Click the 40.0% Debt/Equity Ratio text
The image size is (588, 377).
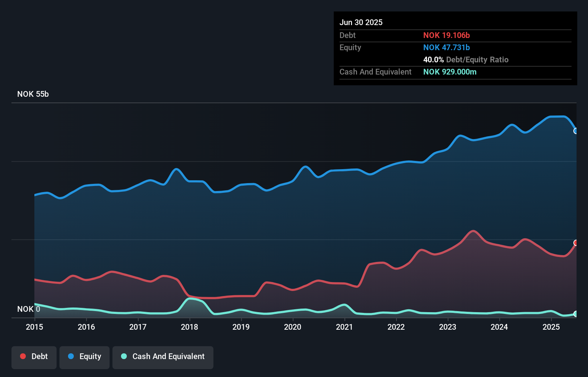tap(466, 59)
